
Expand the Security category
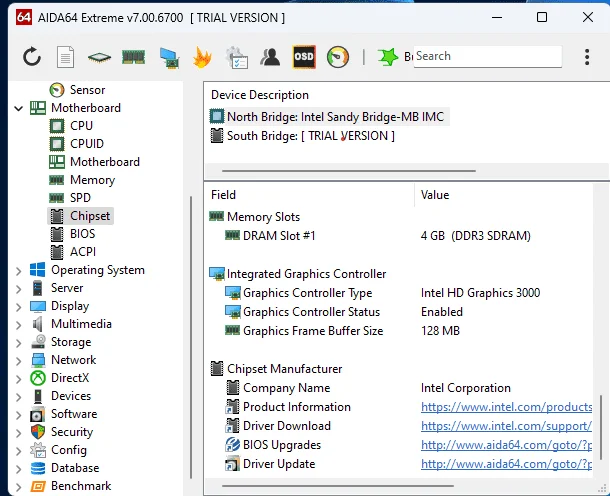18,433
